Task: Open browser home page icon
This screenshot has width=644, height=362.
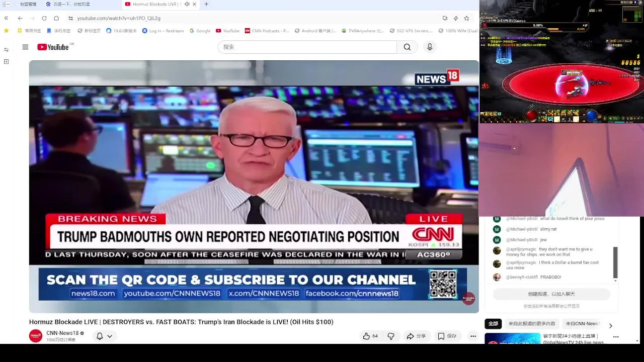Action: (56, 18)
